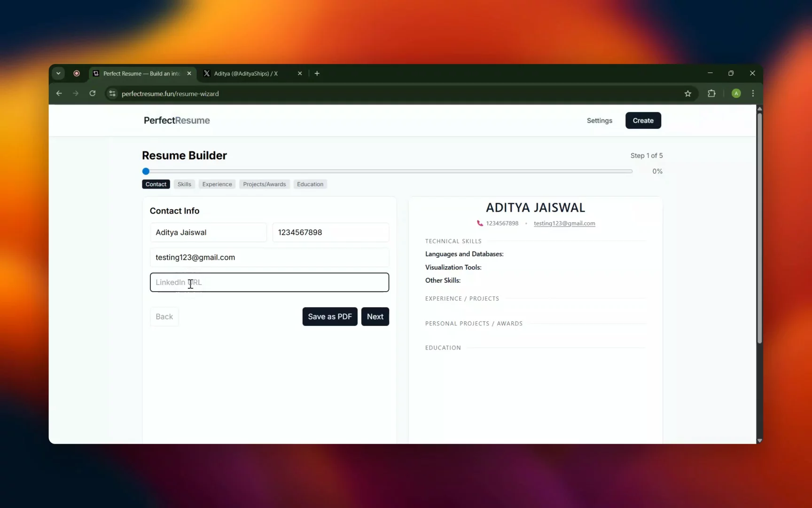The height and width of the screenshot is (508, 812).
Task: Open the Settings link
Action: (599, 120)
